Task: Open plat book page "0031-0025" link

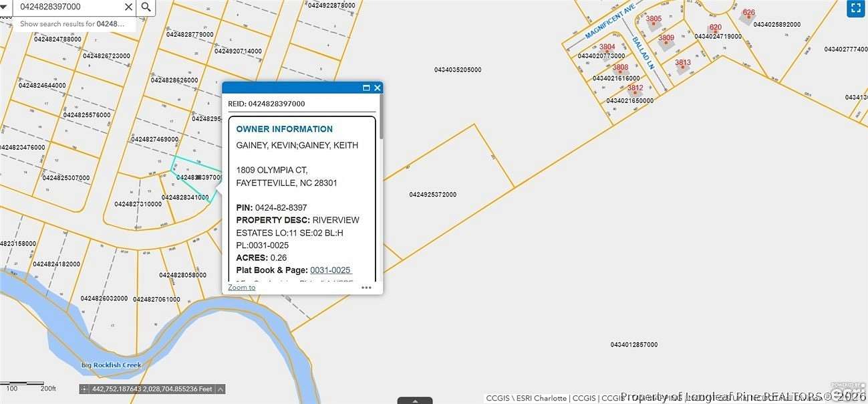Action: [329, 270]
